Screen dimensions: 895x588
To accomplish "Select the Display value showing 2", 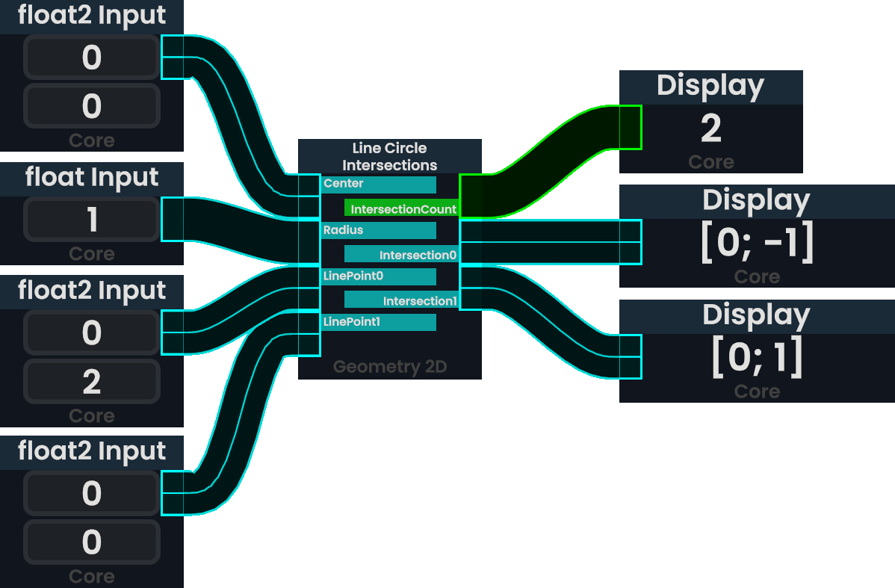I will coord(710,129).
